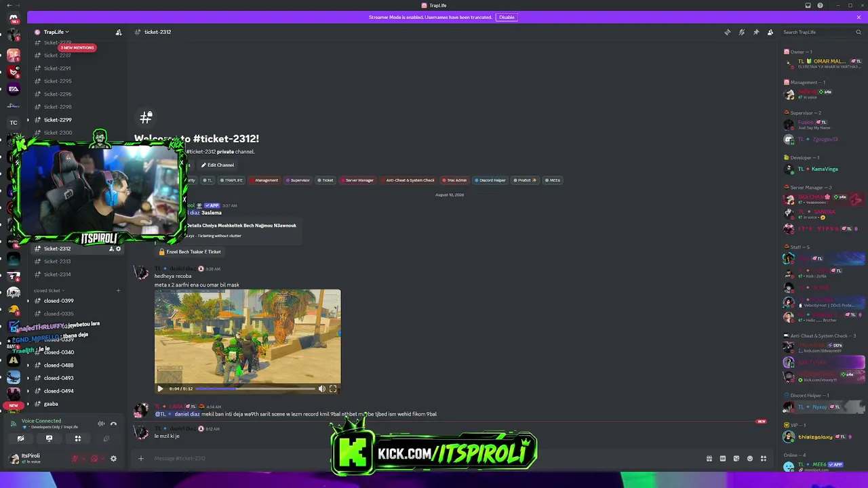This screenshot has width=868, height=488.
Task: Play the embedded video clip
Action: pos(160,388)
